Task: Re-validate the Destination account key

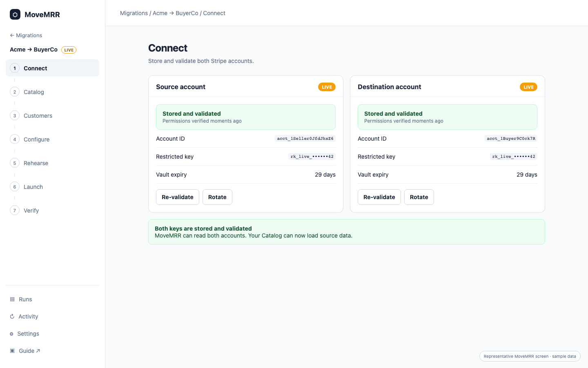Action: coord(379,197)
